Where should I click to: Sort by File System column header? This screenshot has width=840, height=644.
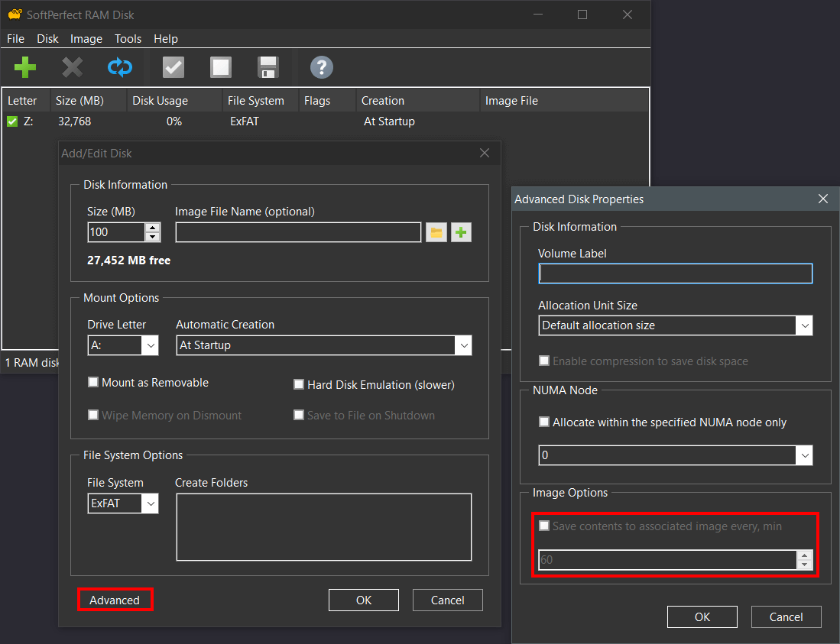pos(261,101)
